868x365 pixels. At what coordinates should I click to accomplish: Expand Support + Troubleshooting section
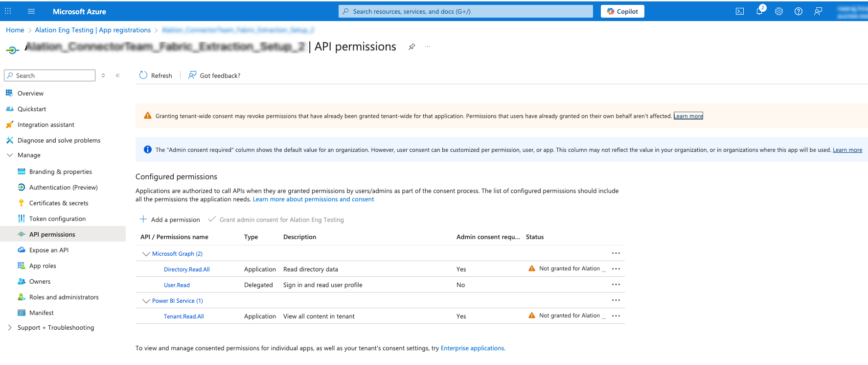point(10,327)
